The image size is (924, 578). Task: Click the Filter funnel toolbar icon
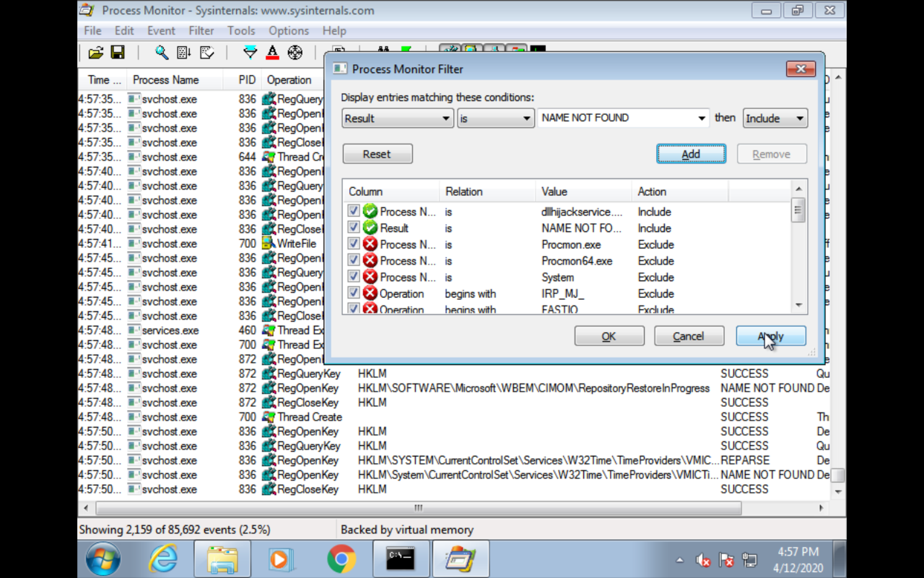click(250, 52)
